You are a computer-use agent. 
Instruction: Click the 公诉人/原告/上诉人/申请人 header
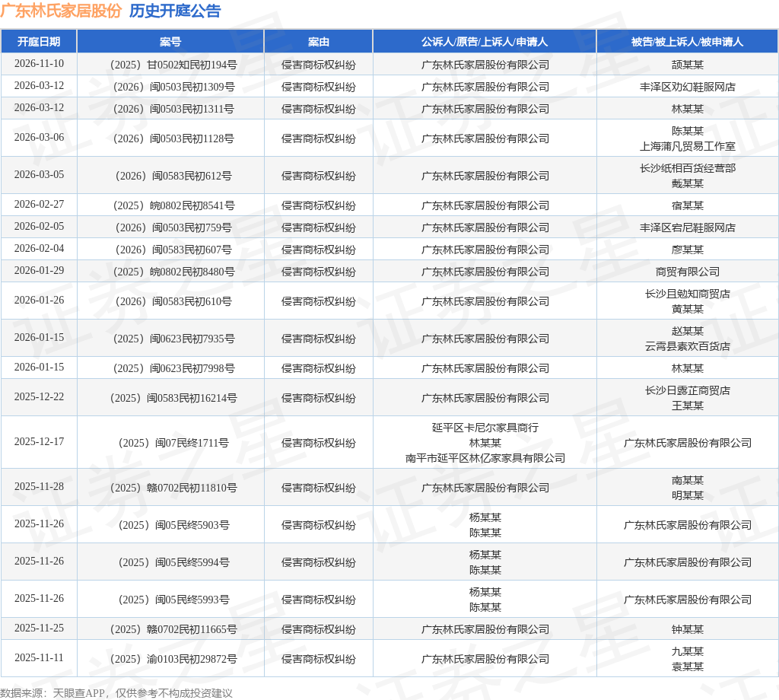tap(485, 42)
